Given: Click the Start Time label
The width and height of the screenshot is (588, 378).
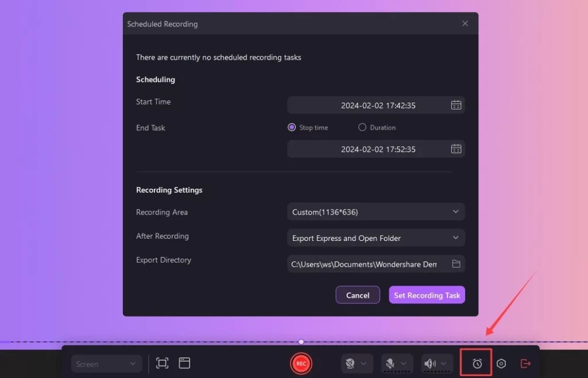Looking at the screenshot, I should 153,102.
